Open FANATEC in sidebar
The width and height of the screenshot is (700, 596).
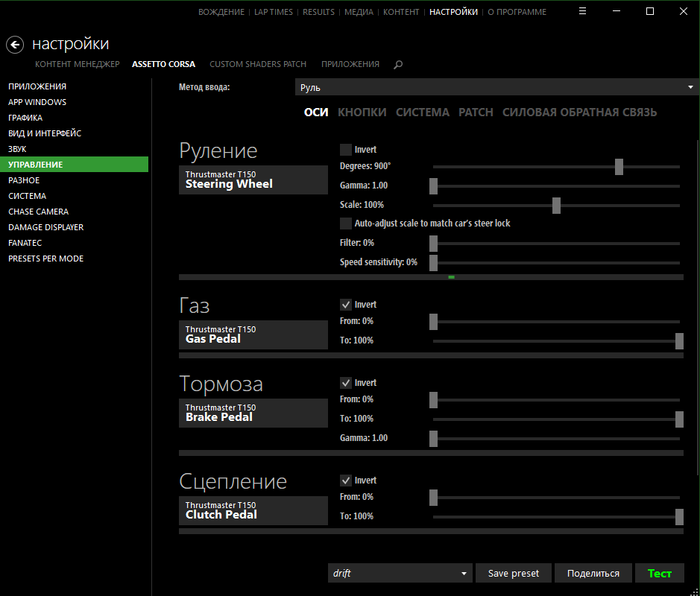25,243
